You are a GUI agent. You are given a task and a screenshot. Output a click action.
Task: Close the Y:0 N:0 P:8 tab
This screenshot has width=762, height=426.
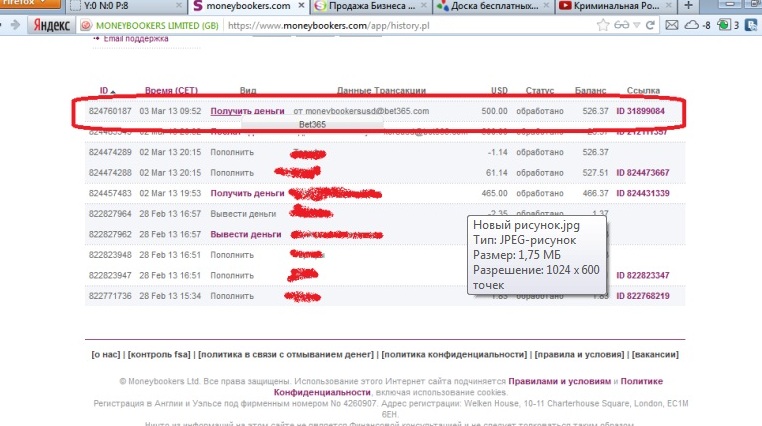tap(179, 6)
